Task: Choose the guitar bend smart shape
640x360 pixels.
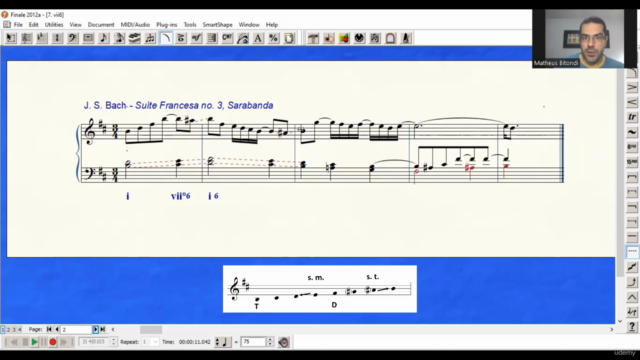Action: click(632, 282)
